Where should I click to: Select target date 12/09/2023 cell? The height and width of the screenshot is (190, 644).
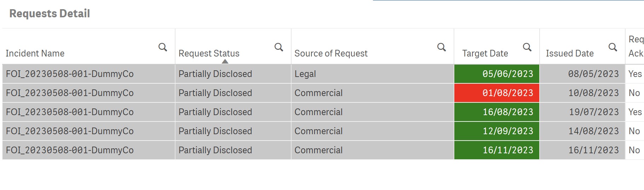click(x=497, y=131)
